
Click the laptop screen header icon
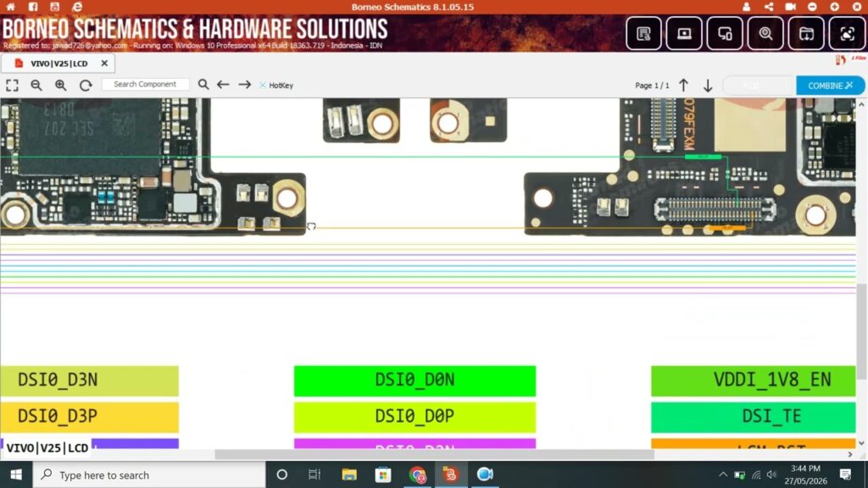684,34
